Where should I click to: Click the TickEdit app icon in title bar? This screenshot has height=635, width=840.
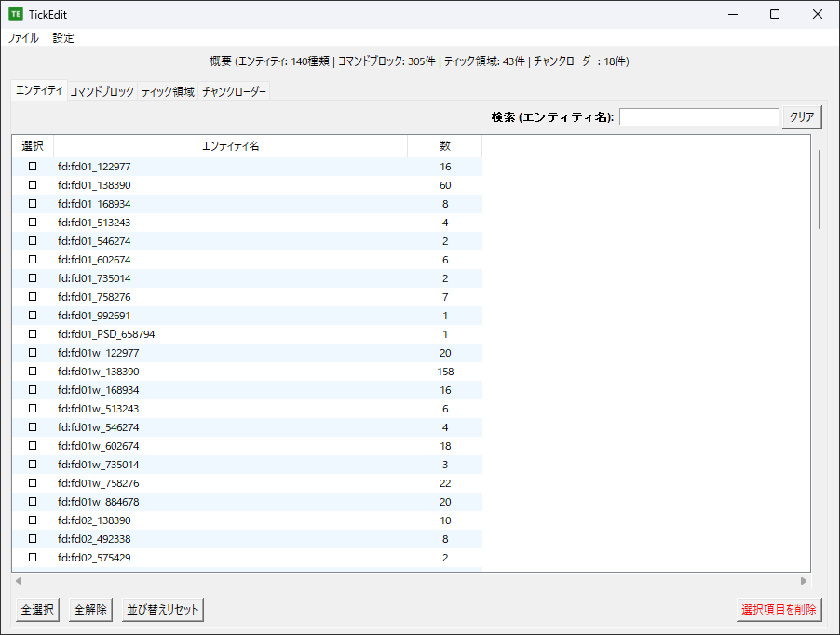tap(16, 15)
